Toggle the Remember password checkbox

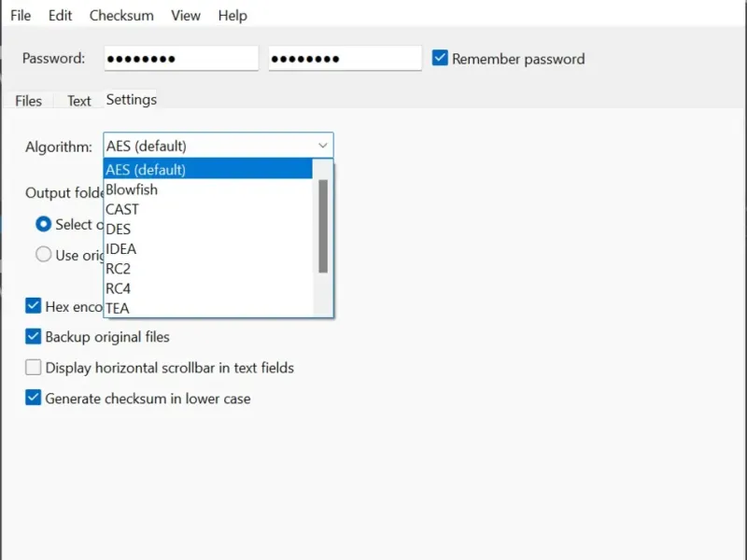pyautogui.click(x=441, y=59)
